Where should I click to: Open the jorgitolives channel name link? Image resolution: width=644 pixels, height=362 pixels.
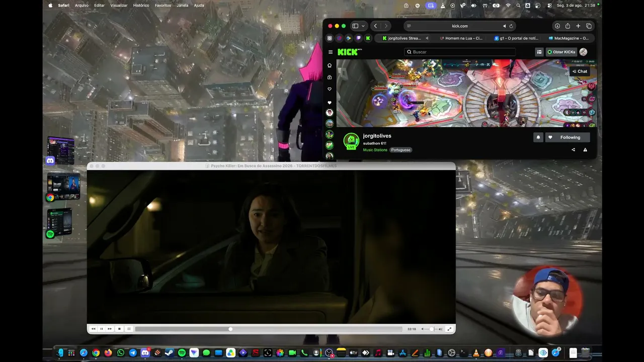click(377, 136)
